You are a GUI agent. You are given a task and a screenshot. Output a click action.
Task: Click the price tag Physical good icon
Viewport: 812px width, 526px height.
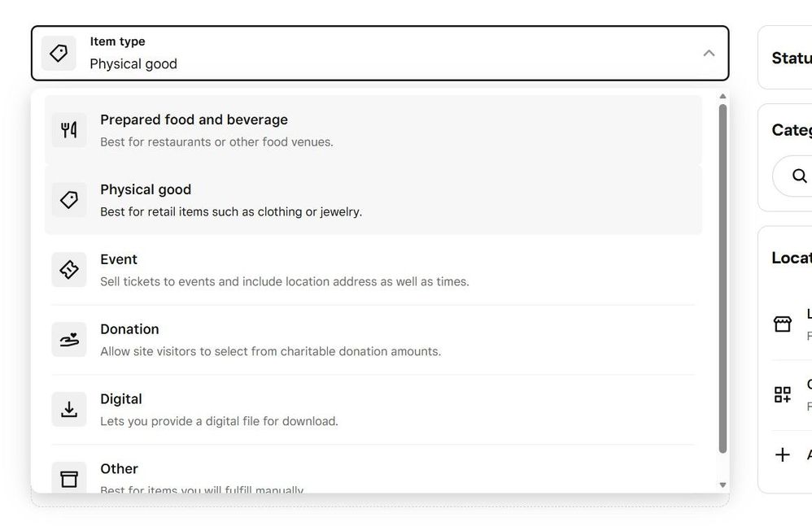69,200
